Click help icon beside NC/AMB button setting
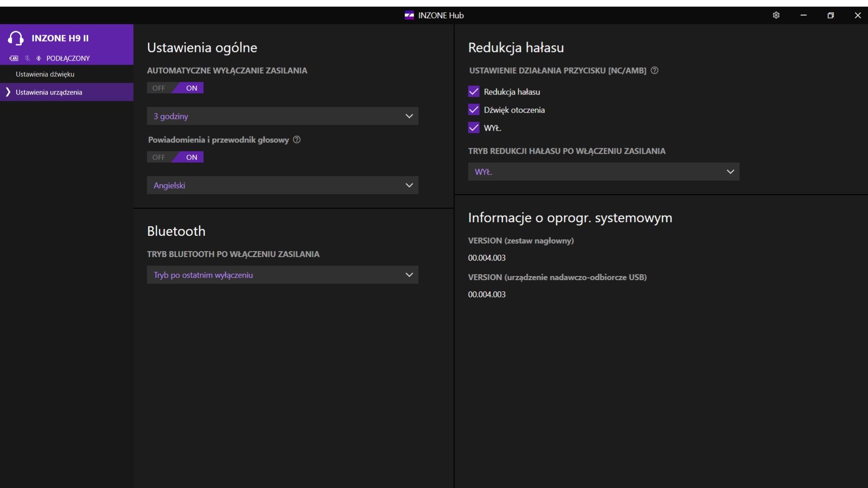Image resolution: width=868 pixels, height=488 pixels. [x=654, y=70]
